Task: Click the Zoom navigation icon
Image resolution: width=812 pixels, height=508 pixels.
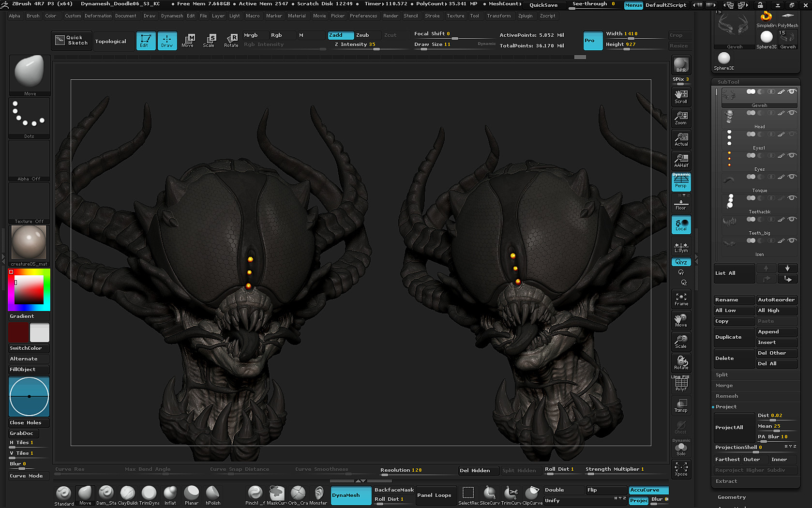Action: click(x=681, y=118)
